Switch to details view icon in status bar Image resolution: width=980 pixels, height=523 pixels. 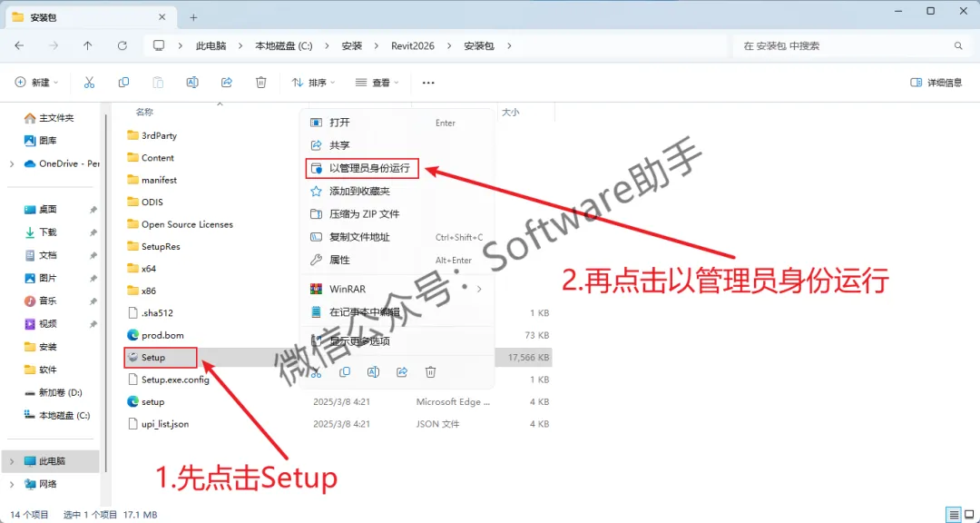tap(954, 515)
